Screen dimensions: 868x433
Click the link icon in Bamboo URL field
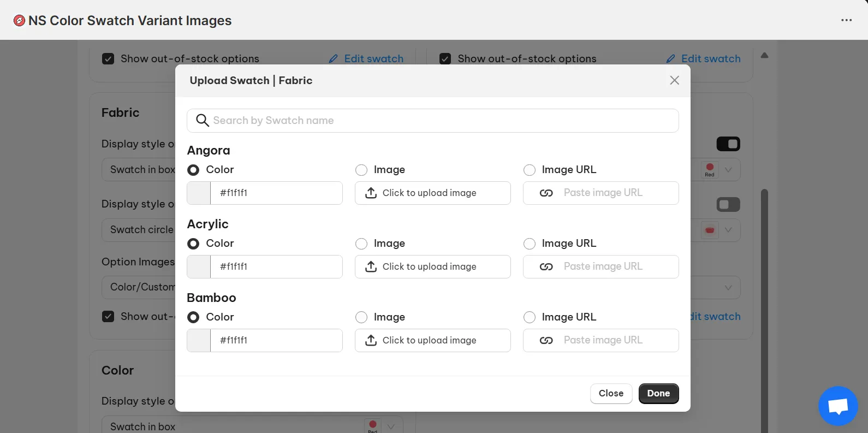[546, 341]
